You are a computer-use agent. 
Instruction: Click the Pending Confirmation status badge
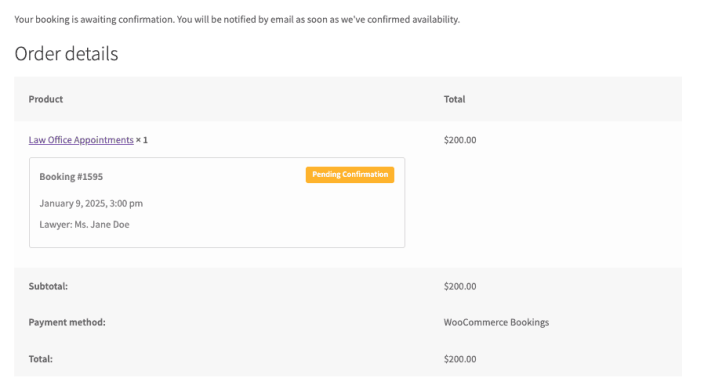click(350, 175)
